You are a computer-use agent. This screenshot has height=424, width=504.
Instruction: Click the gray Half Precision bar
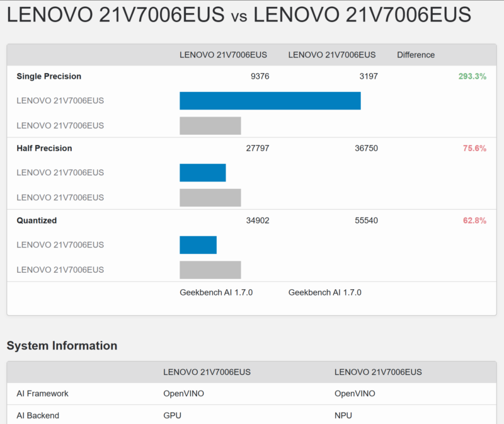click(x=210, y=197)
